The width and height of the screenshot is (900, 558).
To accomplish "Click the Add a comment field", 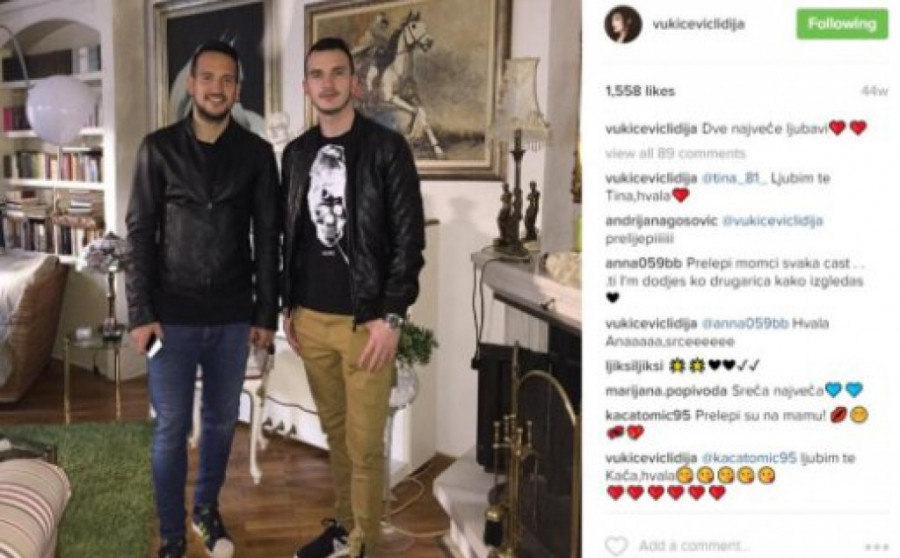I will [x=694, y=545].
